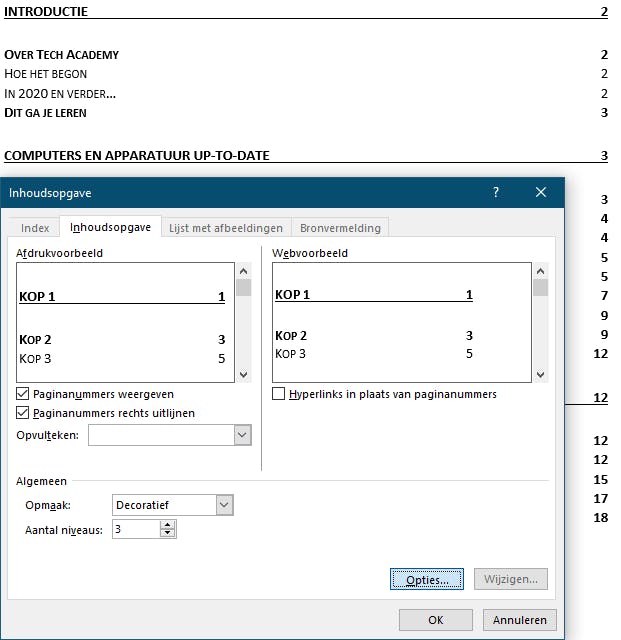Image resolution: width=621 pixels, height=640 pixels.
Task: Confirm dialog with OK button
Action: (x=435, y=620)
